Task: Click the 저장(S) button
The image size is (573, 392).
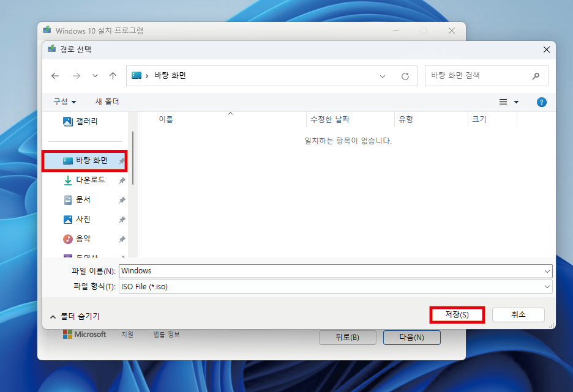Action: [457, 314]
